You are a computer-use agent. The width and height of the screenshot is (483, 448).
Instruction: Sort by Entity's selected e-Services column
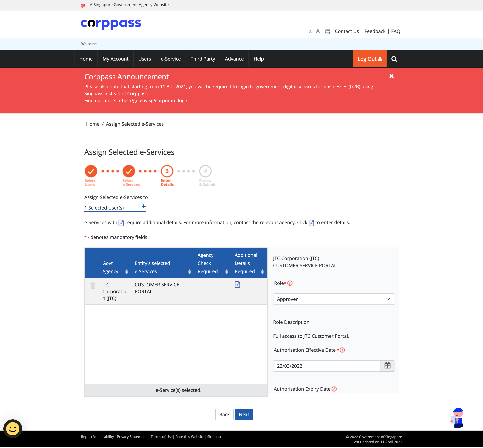pos(189,272)
